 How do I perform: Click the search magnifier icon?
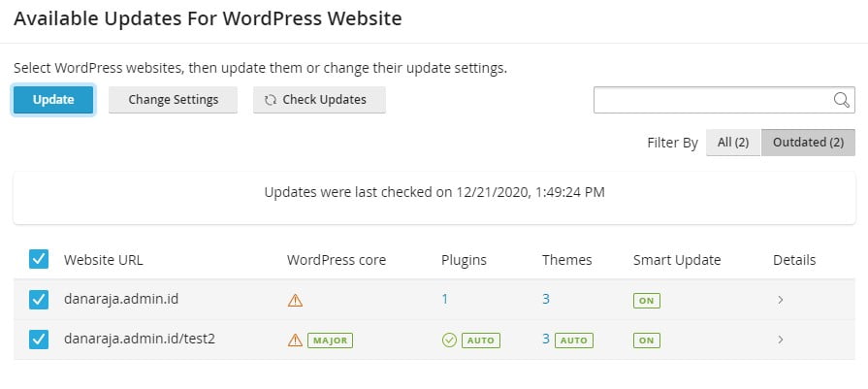pyautogui.click(x=842, y=100)
